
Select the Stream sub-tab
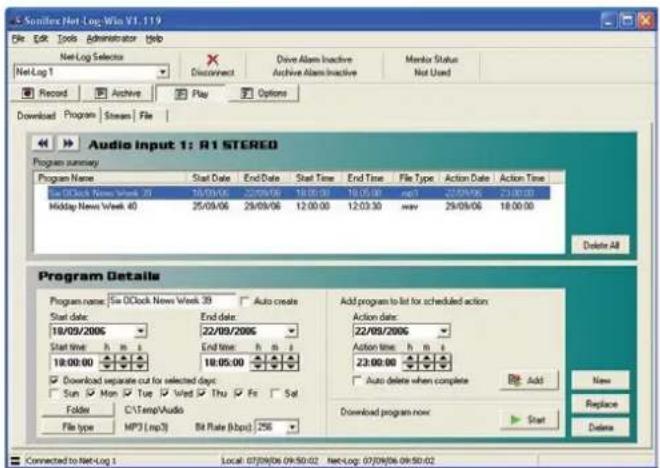(x=117, y=116)
